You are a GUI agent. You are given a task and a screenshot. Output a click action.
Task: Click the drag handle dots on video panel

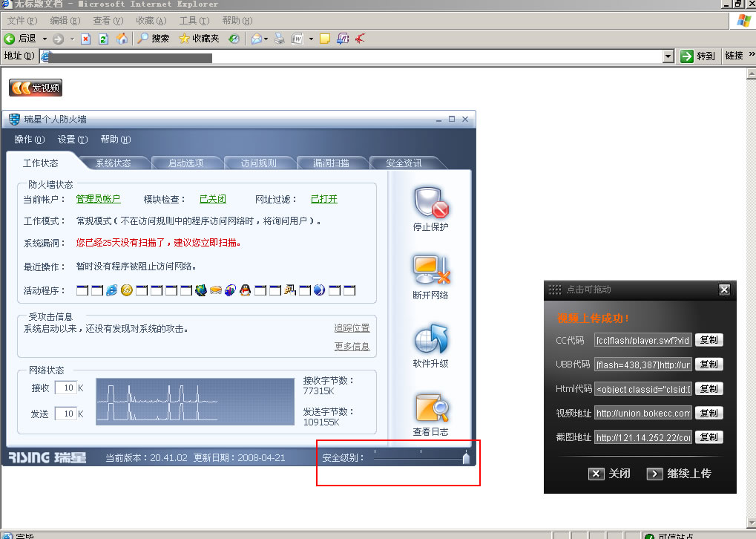555,290
